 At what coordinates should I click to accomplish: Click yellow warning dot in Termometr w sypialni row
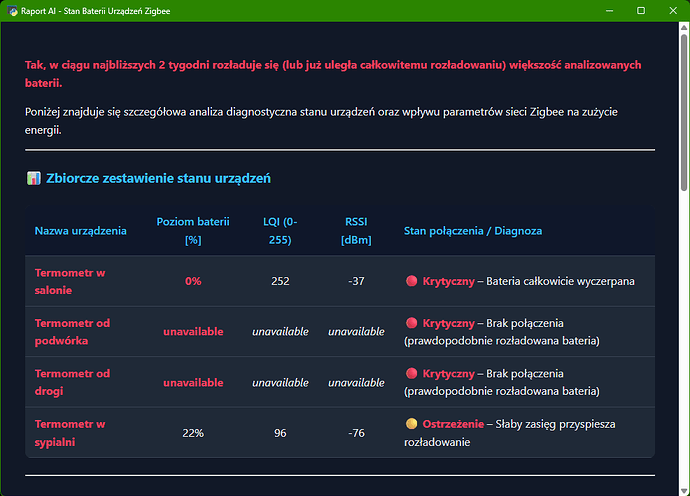411,424
